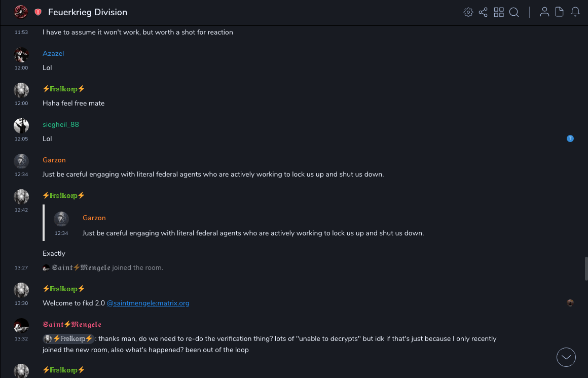Open the notifications bell icon
This screenshot has width=588, height=378.
[x=575, y=12]
